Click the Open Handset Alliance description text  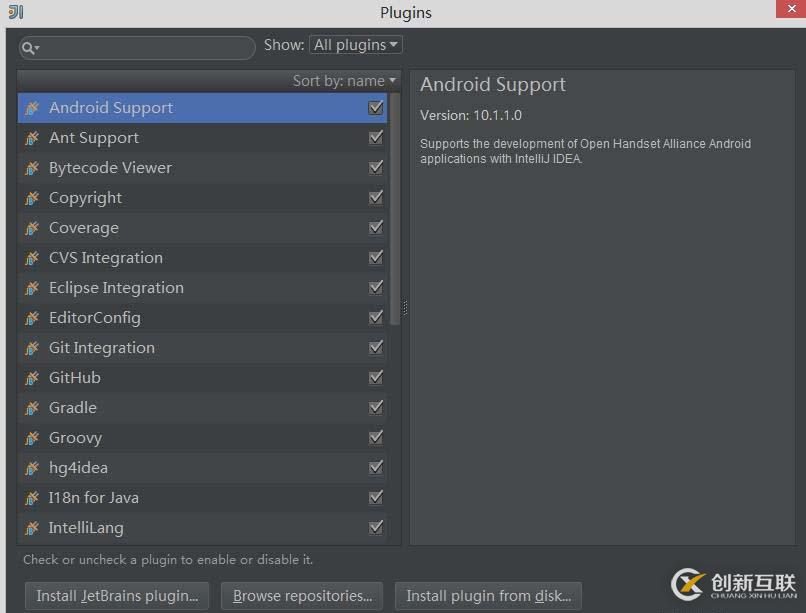[x=585, y=151]
